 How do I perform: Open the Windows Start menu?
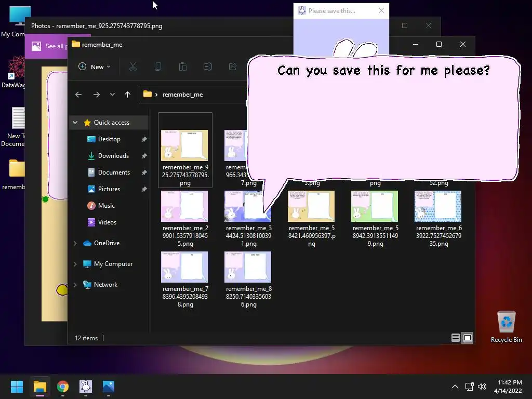coord(17,387)
